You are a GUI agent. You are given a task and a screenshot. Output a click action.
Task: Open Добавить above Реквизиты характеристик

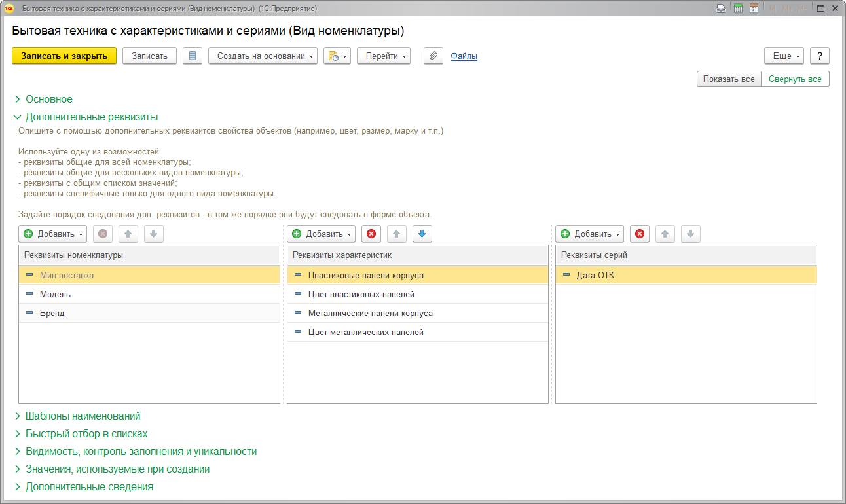(x=322, y=234)
